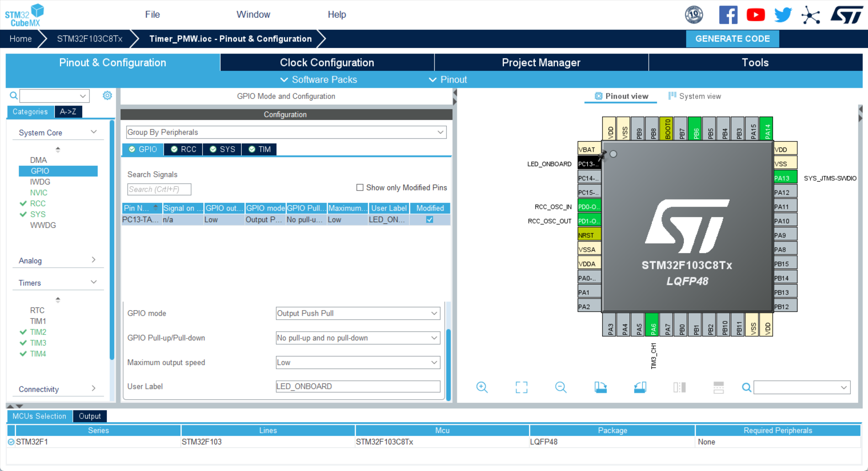This screenshot has width=868, height=471.
Task: Open the GPIO mode dropdown
Action: pyautogui.click(x=358, y=313)
